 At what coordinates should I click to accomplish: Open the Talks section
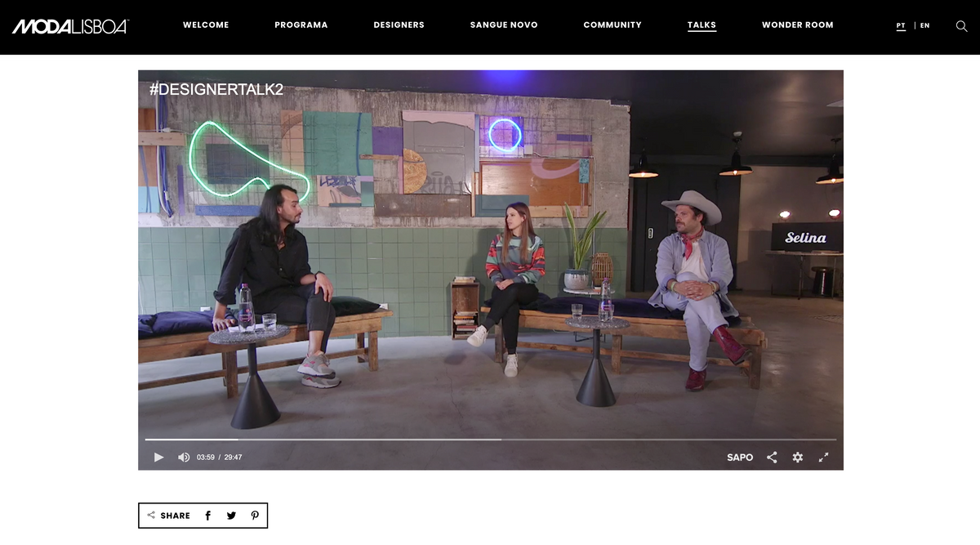702,25
